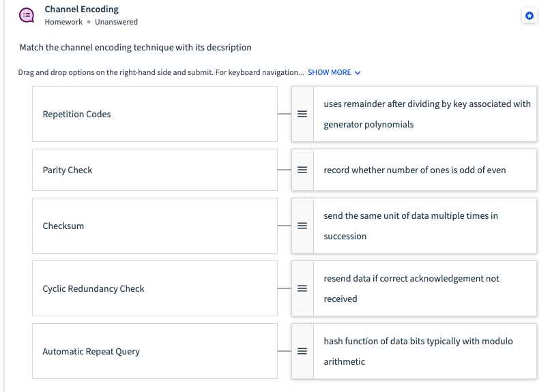
Task: Click the 'send the same unit of data' card
Action: (x=414, y=226)
